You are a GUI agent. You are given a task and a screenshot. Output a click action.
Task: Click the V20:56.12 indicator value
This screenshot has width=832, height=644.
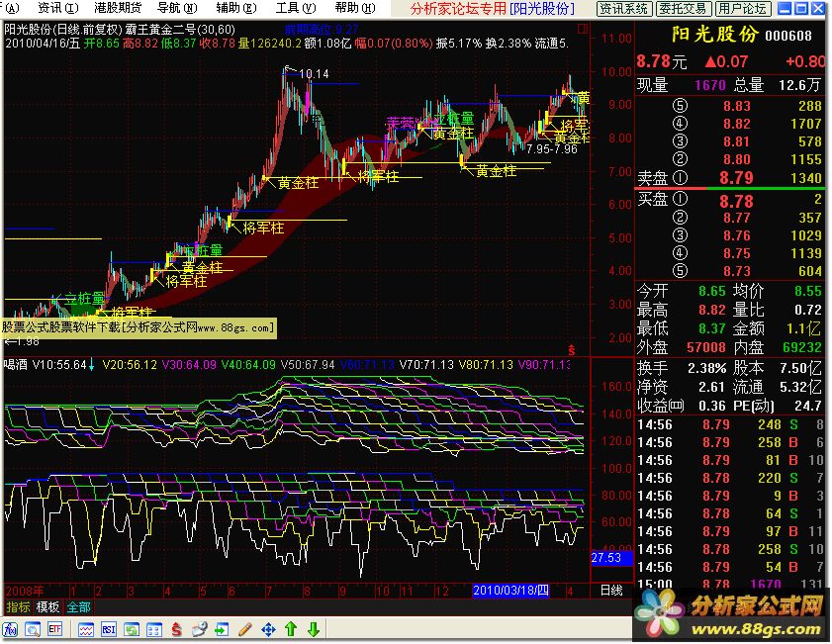(x=130, y=365)
